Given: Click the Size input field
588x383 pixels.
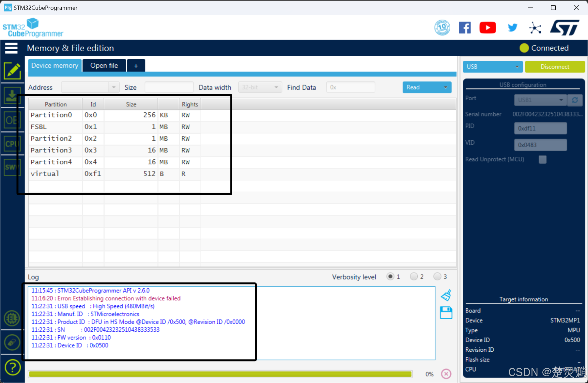Looking at the screenshot, I should pyautogui.click(x=169, y=87).
